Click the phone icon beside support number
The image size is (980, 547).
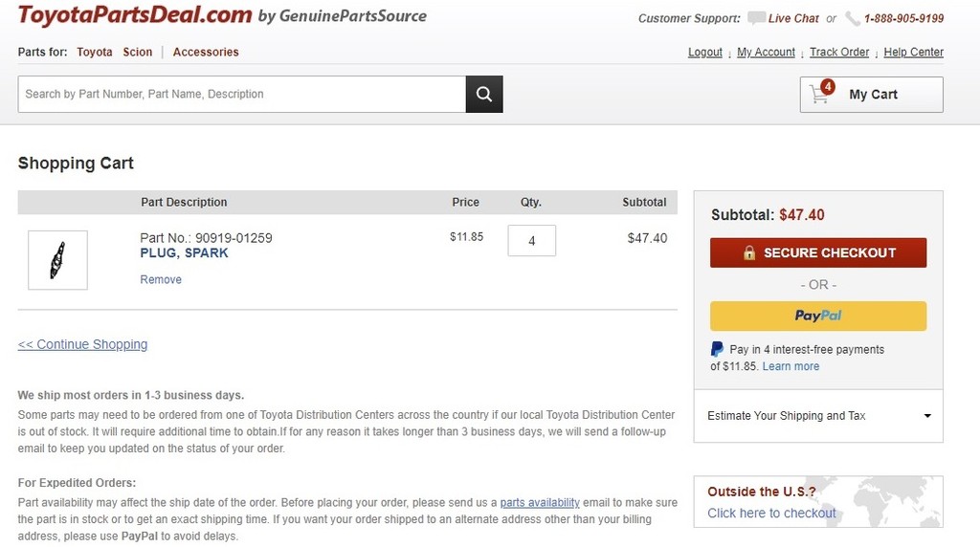(853, 18)
